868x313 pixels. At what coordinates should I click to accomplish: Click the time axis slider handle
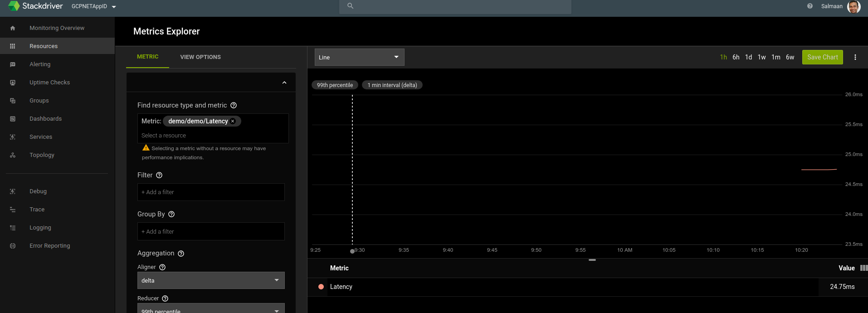pyautogui.click(x=352, y=251)
